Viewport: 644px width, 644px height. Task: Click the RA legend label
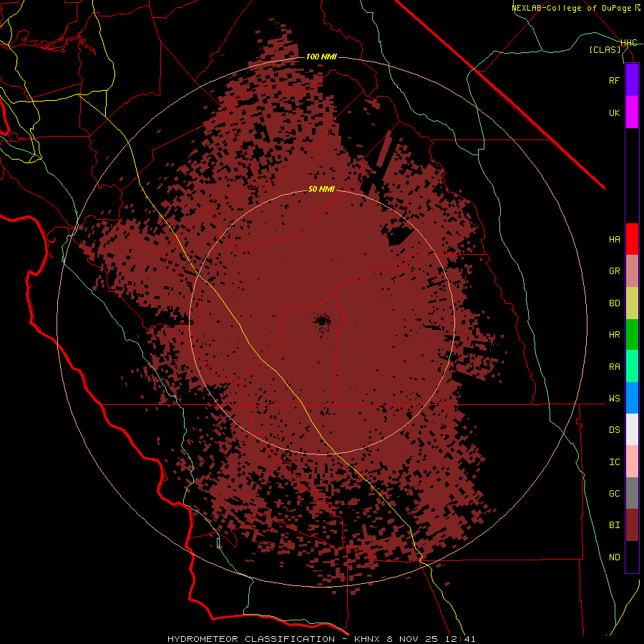pyautogui.click(x=614, y=366)
